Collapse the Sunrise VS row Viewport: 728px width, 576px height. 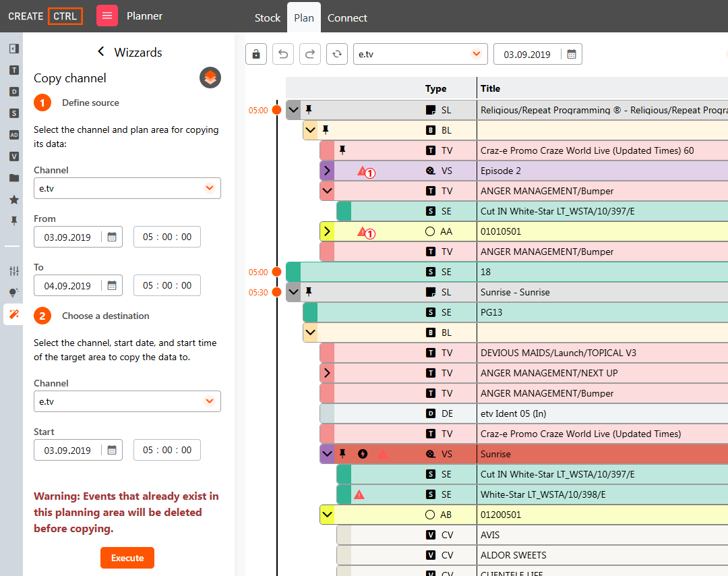327,454
